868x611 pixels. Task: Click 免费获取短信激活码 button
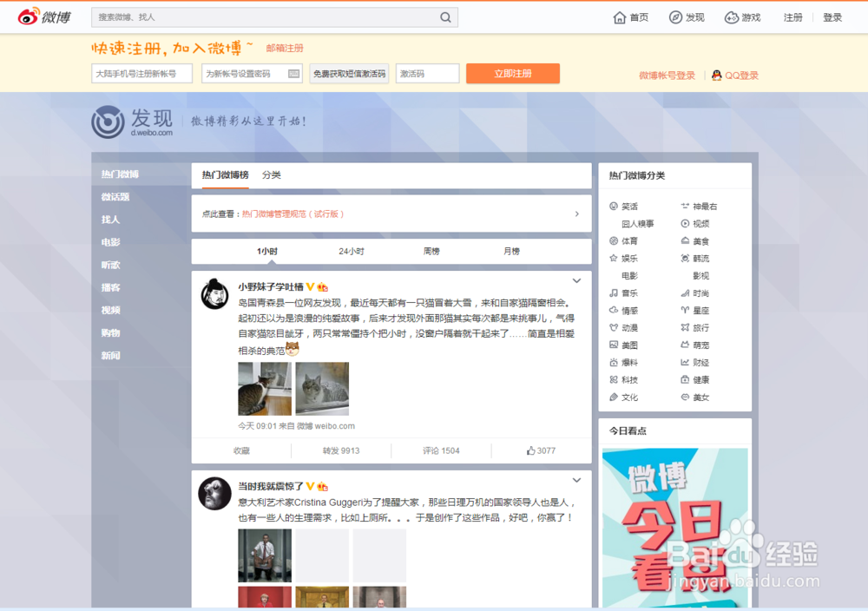tap(349, 74)
